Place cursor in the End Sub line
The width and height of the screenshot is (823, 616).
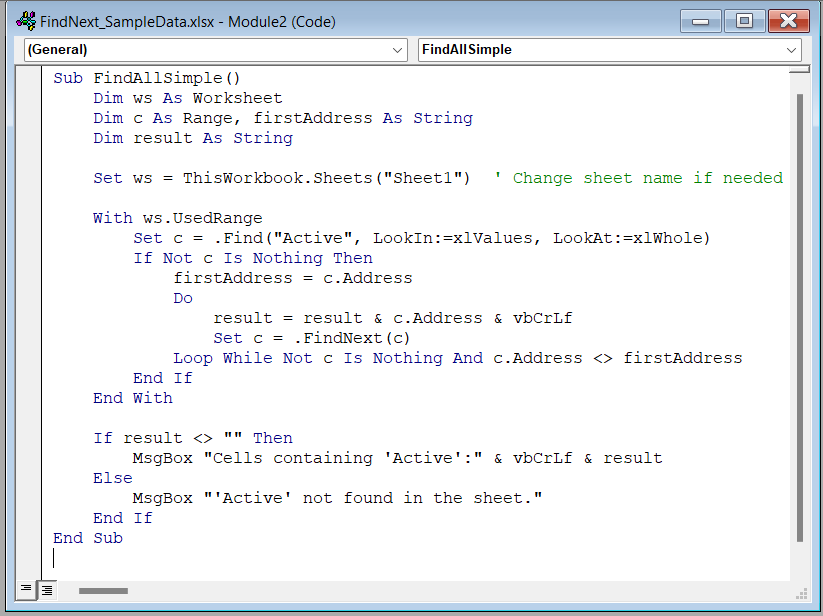point(87,537)
